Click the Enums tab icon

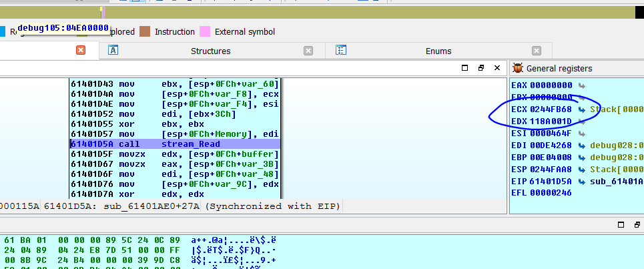(x=341, y=51)
